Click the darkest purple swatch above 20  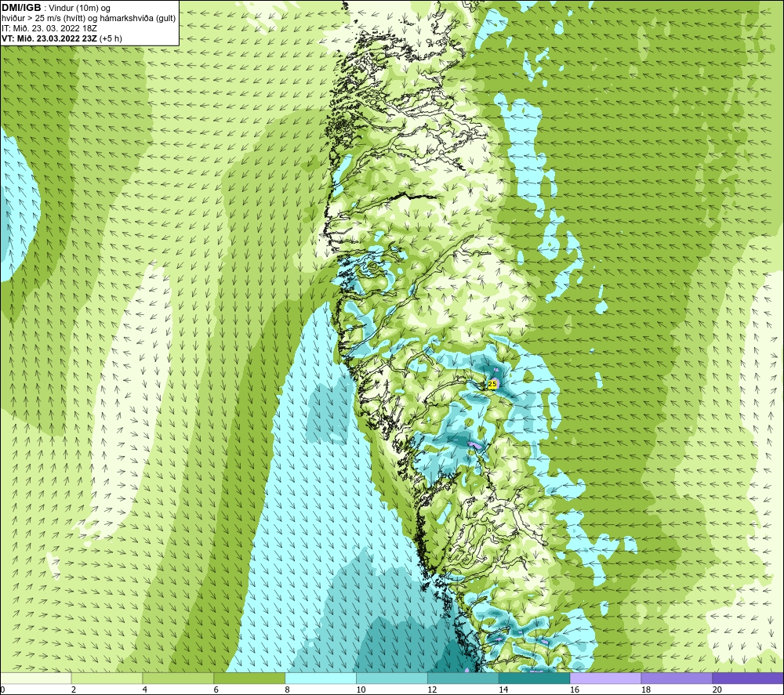point(748,678)
